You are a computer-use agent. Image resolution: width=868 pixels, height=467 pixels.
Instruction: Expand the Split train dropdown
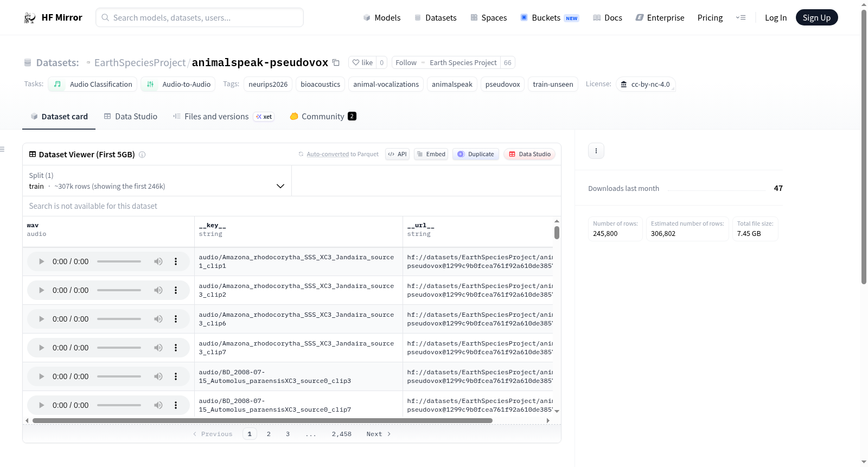pos(157,181)
